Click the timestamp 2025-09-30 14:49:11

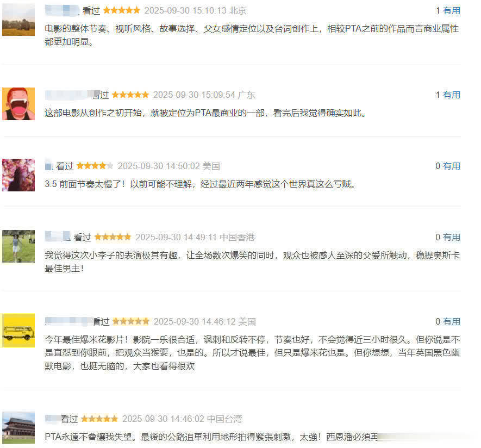(x=176, y=237)
